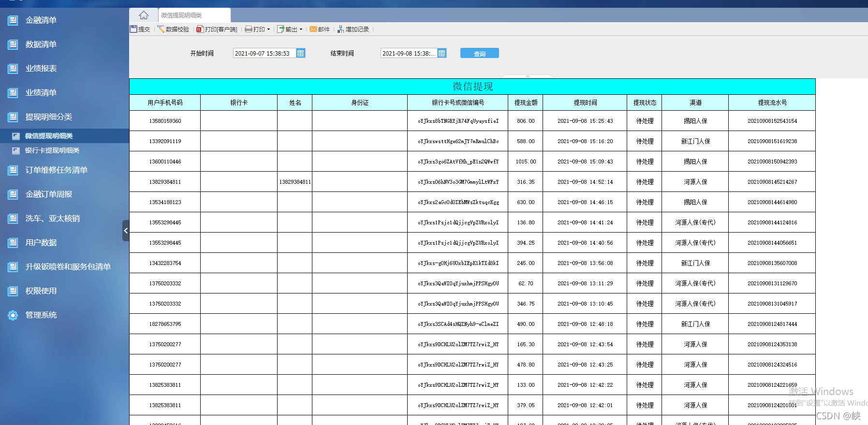Click the amount 478.80 cell

coord(526,365)
